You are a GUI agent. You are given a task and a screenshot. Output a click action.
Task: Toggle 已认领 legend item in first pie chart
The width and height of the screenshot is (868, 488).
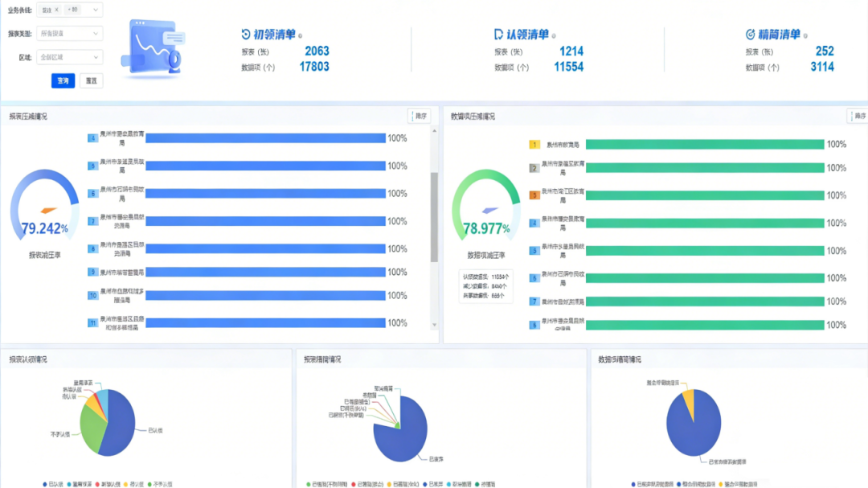pos(54,484)
